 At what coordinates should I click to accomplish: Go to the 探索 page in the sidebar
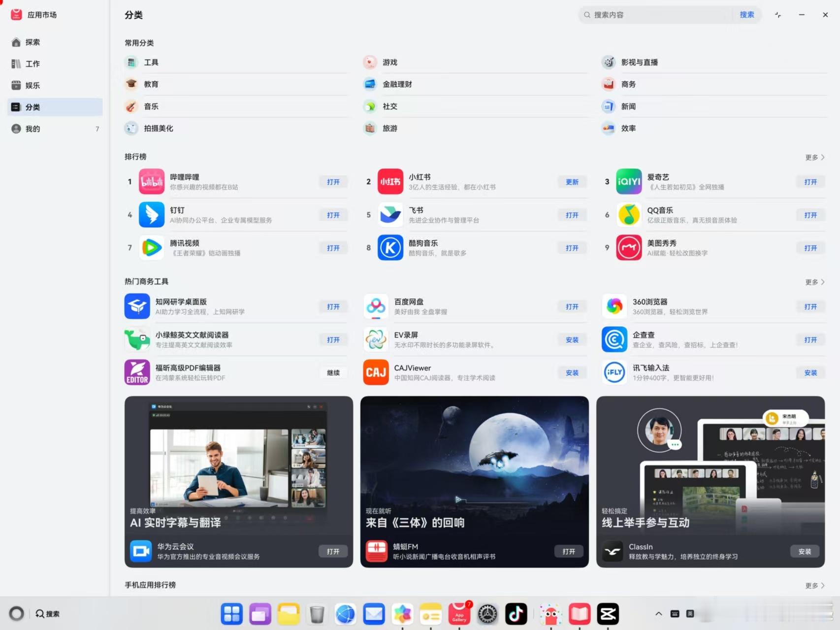[x=55, y=42]
